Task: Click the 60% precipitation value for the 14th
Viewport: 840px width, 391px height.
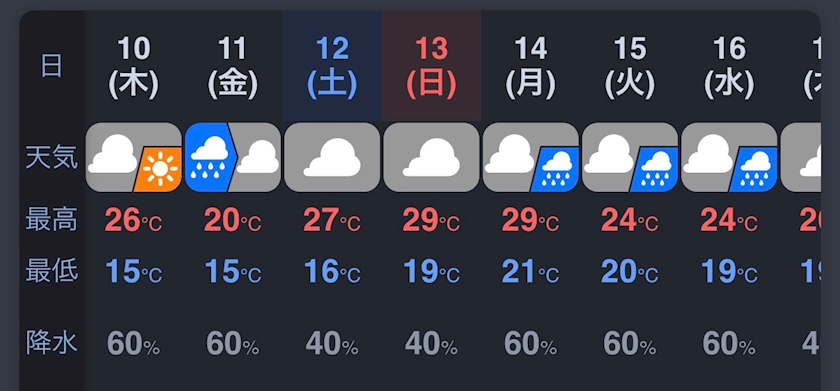Action: [x=531, y=343]
